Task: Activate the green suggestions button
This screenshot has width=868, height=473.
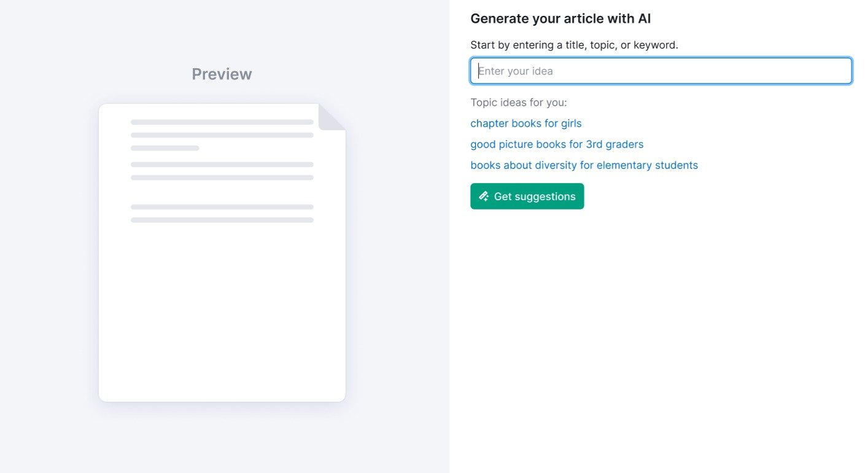Action: [527, 196]
